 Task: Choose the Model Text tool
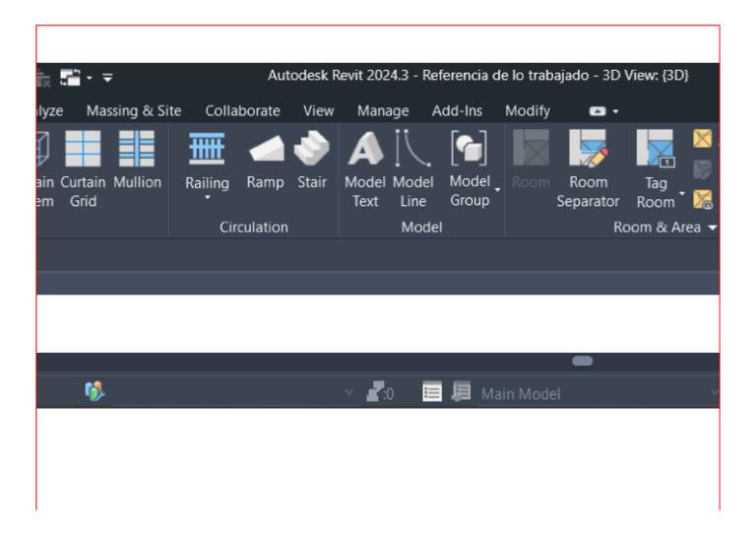[x=365, y=168]
